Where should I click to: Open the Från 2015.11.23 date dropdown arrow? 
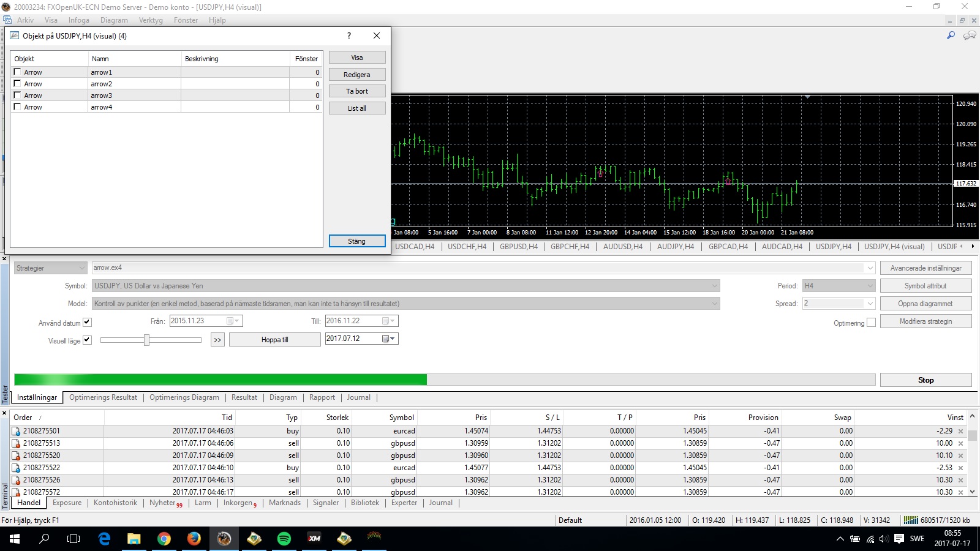[x=238, y=321]
